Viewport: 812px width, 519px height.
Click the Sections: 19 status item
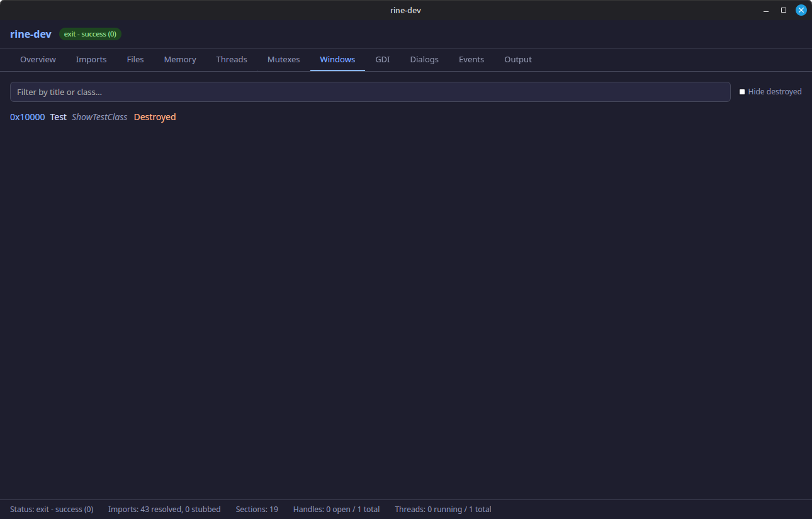pyautogui.click(x=257, y=509)
